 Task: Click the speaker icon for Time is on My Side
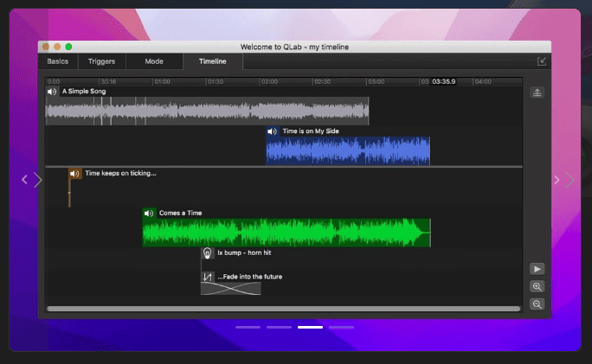[273, 131]
